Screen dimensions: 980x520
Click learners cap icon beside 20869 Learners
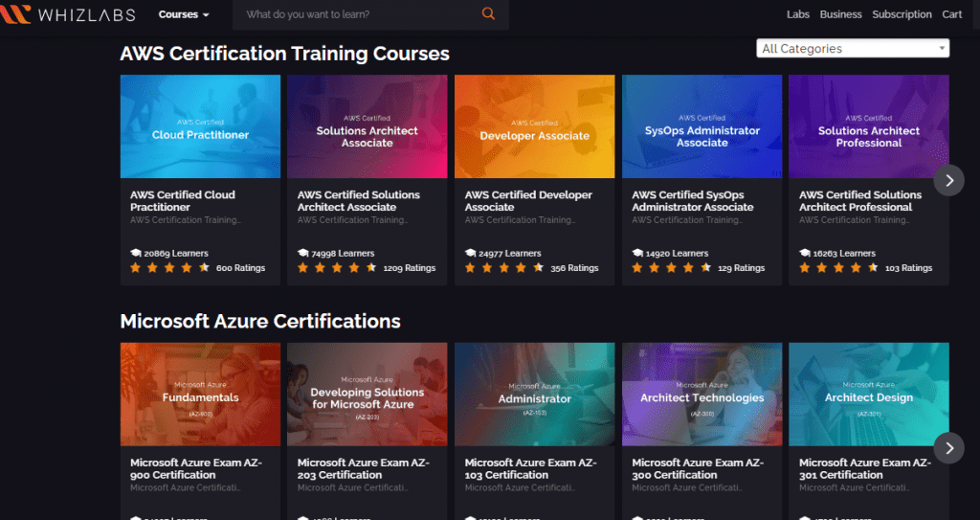point(136,253)
